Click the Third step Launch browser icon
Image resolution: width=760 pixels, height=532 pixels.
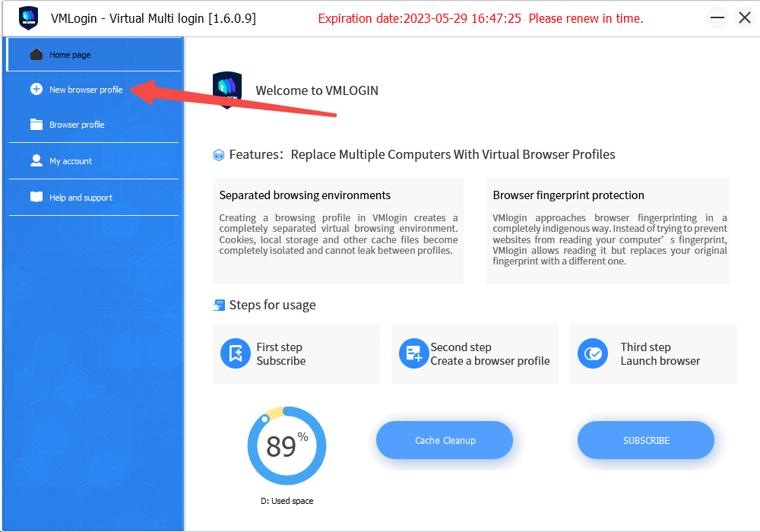pyautogui.click(x=593, y=353)
